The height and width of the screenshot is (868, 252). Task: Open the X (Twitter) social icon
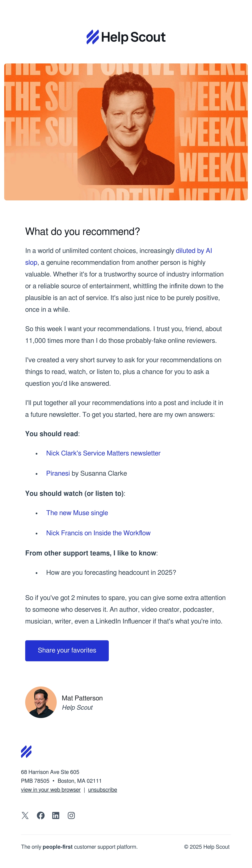pos(25,815)
